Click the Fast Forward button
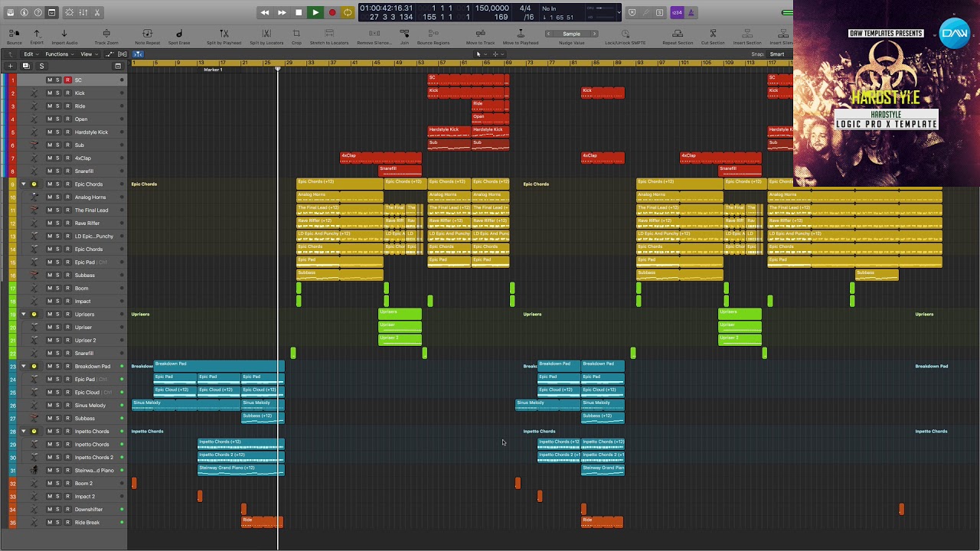The height and width of the screenshot is (551, 980). 282,12
